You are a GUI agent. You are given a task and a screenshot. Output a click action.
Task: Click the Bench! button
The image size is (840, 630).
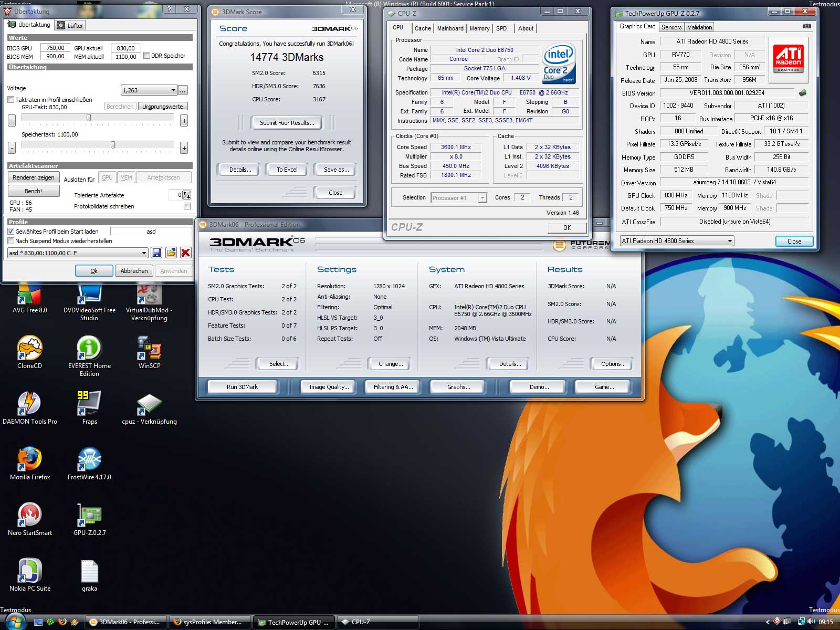pyautogui.click(x=33, y=191)
